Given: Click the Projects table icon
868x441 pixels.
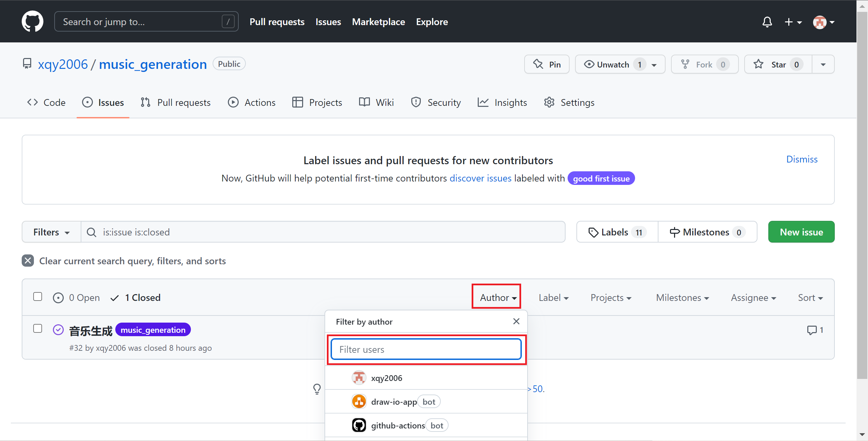Looking at the screenshot, I should 298,102.
